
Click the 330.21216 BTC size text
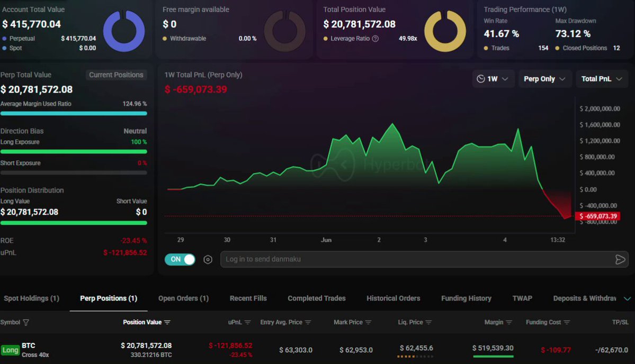151,355
